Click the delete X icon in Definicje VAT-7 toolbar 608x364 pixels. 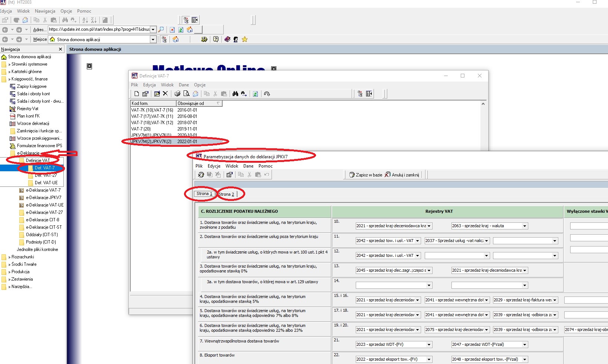(x=165, y=94)
